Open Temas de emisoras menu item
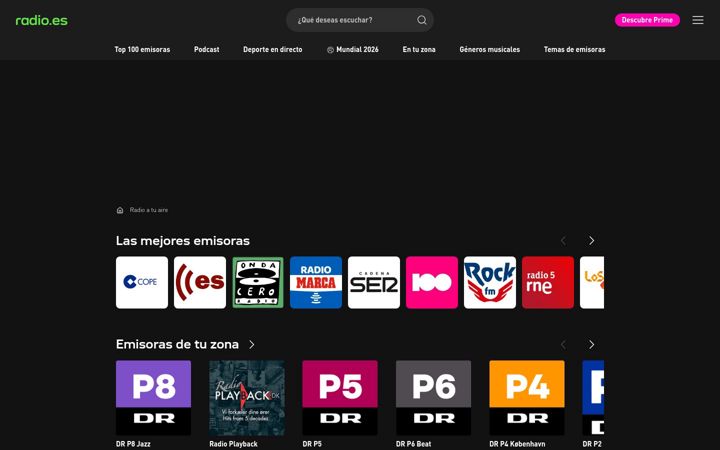 click(574, 49)
